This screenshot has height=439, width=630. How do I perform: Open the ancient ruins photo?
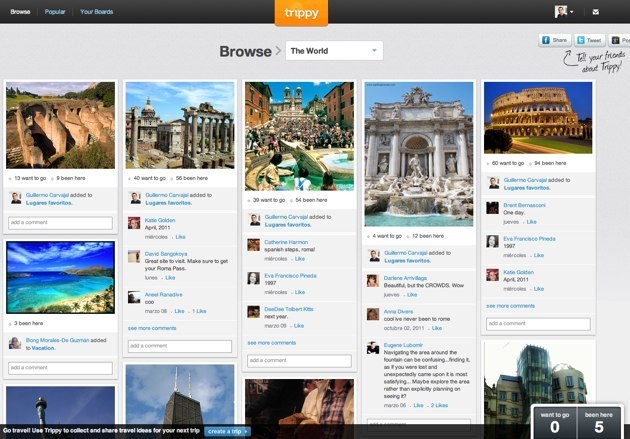coord(60,125)
